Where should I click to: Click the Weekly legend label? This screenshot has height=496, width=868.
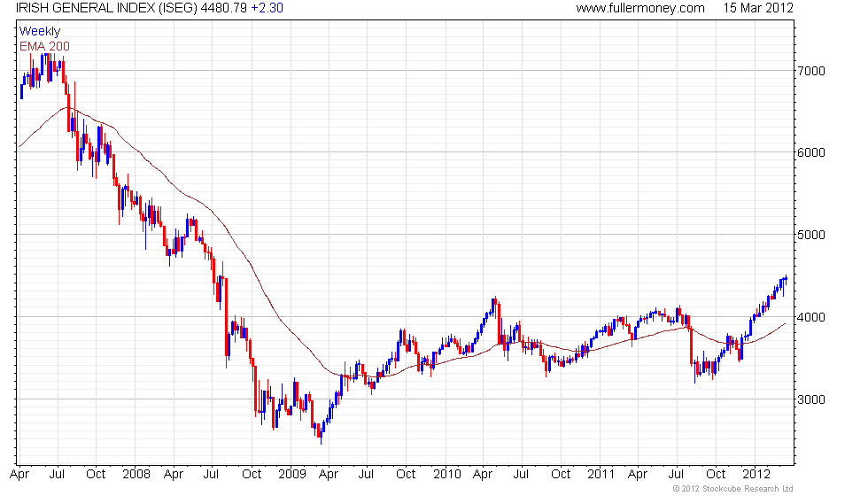tap(40, 32)
